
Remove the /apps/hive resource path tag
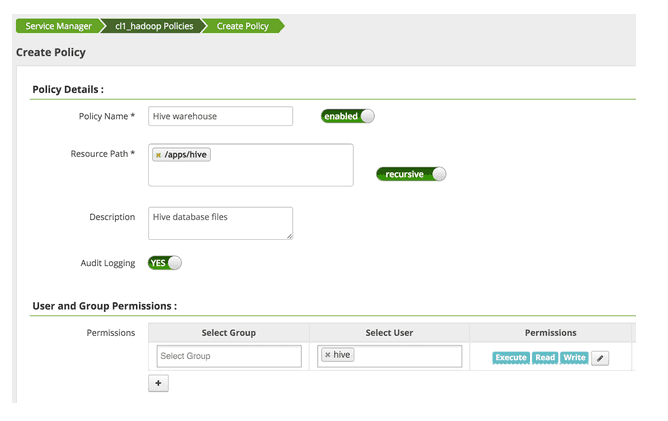pyautogui.click(x=158, y=155)
